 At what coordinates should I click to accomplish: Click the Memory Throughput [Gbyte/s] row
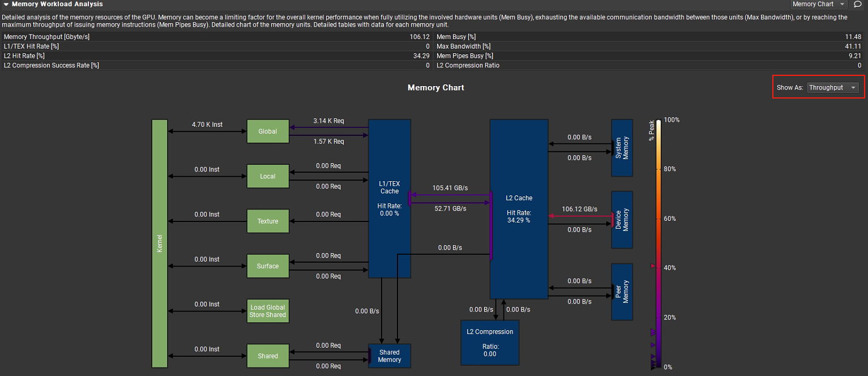tap(217, 37)
